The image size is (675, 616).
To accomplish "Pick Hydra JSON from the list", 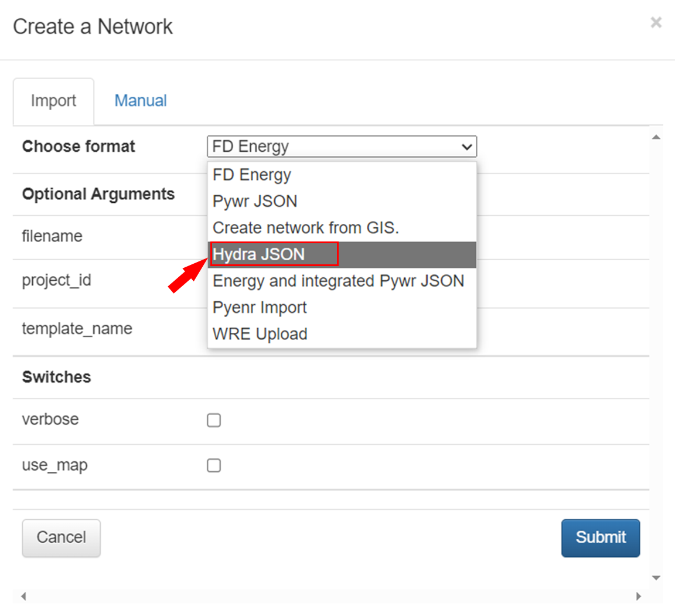I will (x=259, y=254).
